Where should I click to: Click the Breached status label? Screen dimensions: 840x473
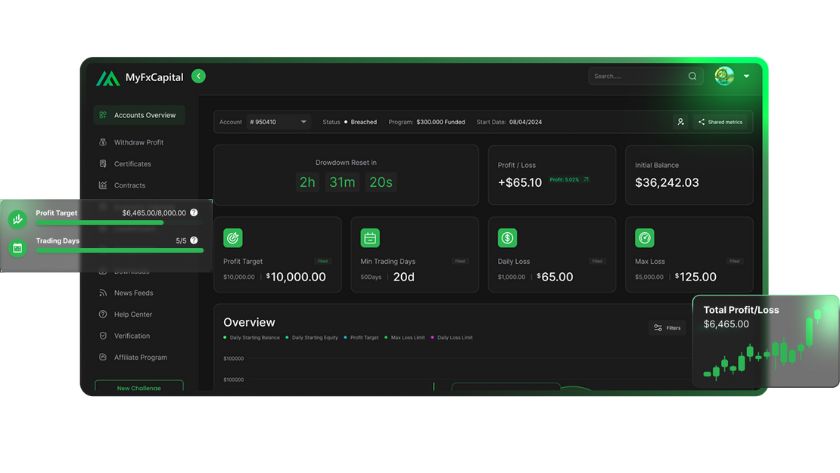(x=364, y=122)
